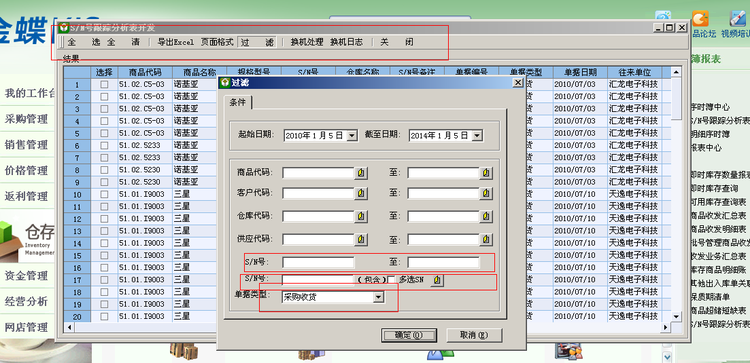This screenshot has width=750, height=363.
Task: Select cell 51.02.5233 in row 6
Action: tap(145, 145)
